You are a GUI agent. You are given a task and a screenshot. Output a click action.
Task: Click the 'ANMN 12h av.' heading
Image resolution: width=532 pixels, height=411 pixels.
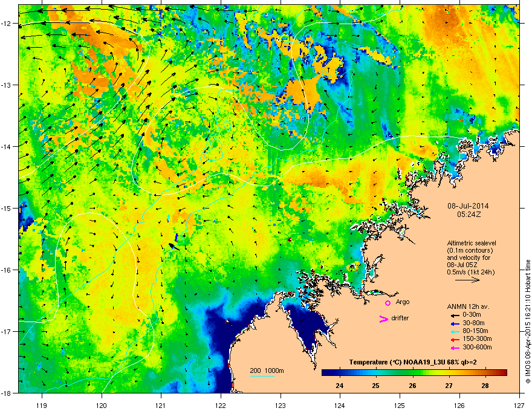pyautogui.click(x=468, y=306)
